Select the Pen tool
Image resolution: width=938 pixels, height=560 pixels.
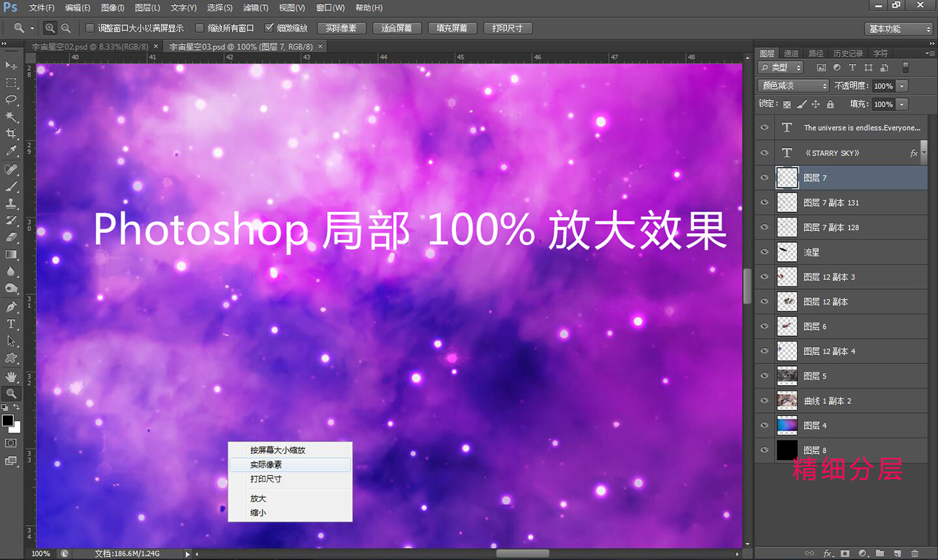[x=11, y=307]
